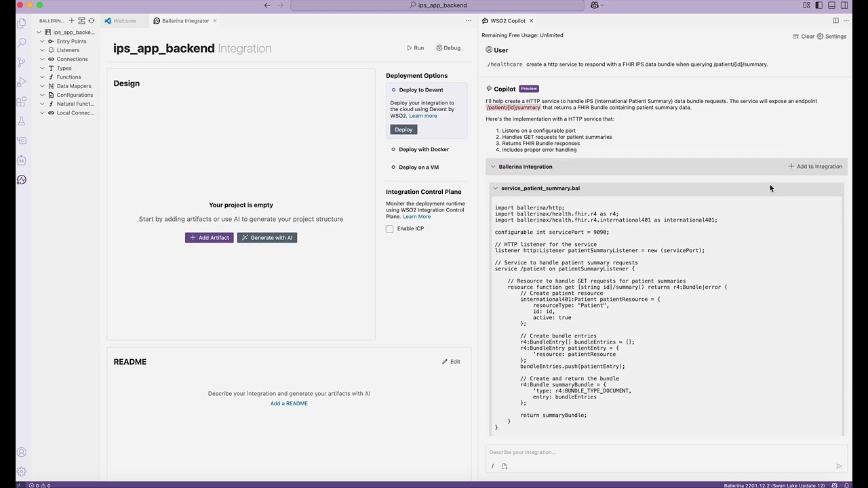Open the Accounts menu in activity bar

click(22, 452)
